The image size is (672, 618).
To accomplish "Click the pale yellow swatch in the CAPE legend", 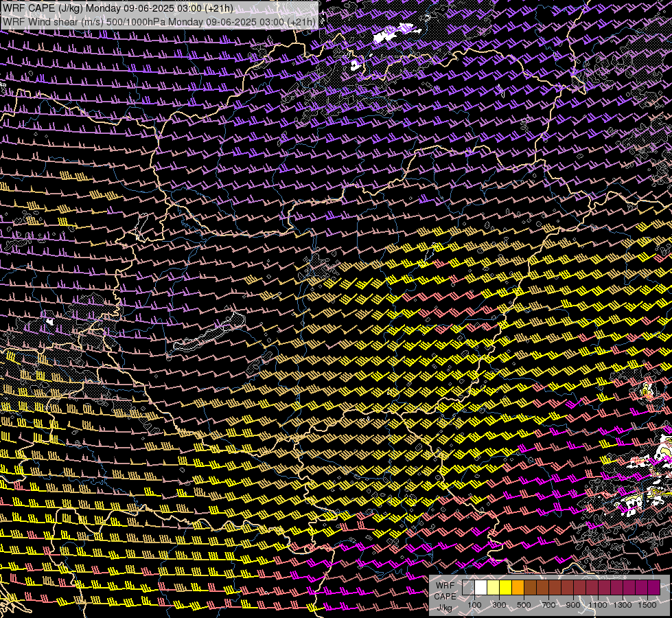I will (x=494, y=587).
